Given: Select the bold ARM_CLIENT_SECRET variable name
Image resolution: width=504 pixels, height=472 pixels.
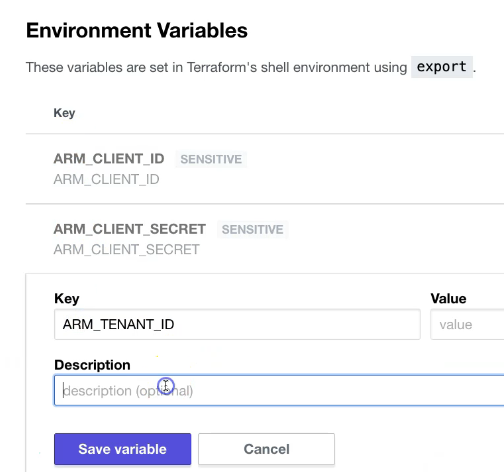Looking at the screenshot, I should pyautogui.click(x=129, y=229).
